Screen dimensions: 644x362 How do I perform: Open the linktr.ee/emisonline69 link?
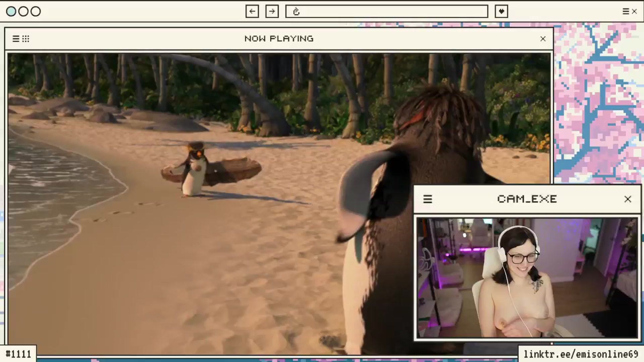point(581,354)
